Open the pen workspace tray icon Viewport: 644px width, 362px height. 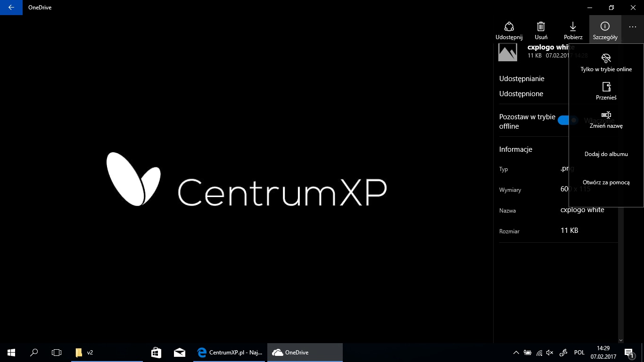pos(563,352)
